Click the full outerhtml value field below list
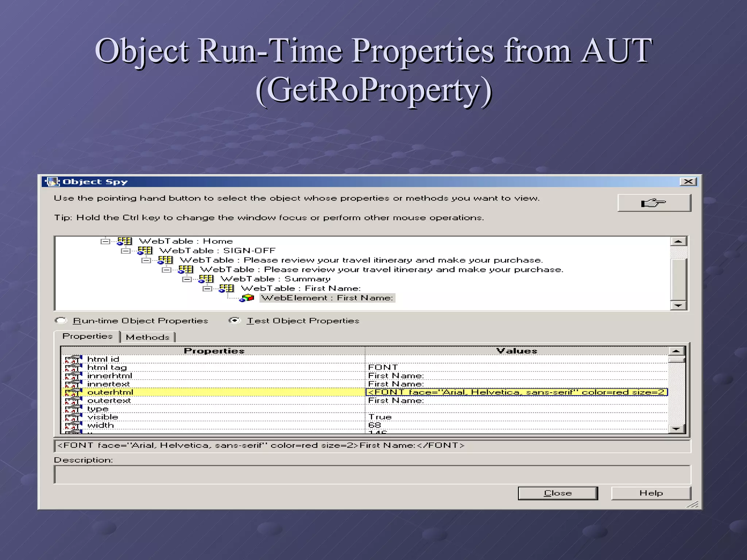Image resolution: width=747 pixels, height=560 pixels. click(372, 446)
